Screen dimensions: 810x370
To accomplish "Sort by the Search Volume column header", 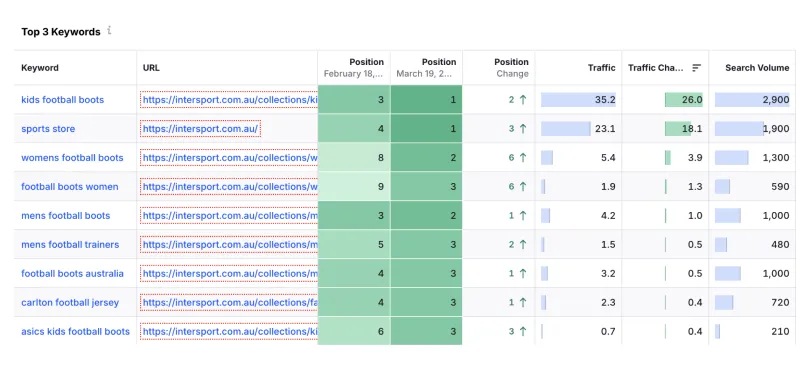I will click(x=757, y=68).
